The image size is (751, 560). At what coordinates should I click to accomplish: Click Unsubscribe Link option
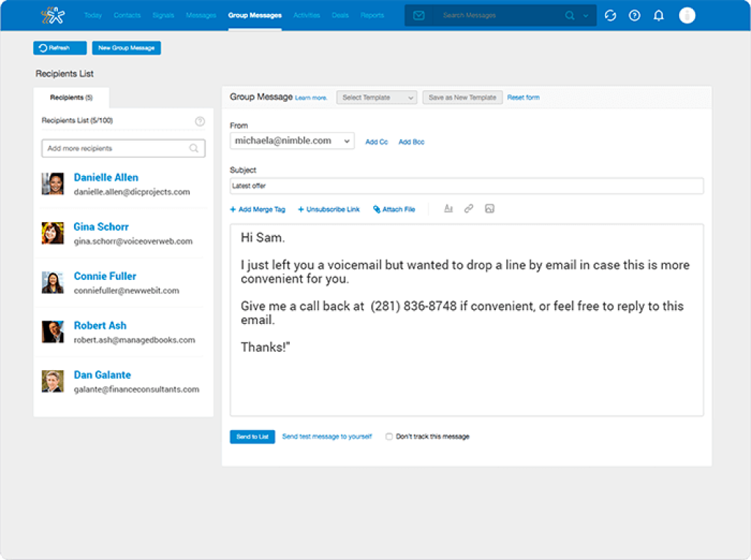tap(329, 210)
